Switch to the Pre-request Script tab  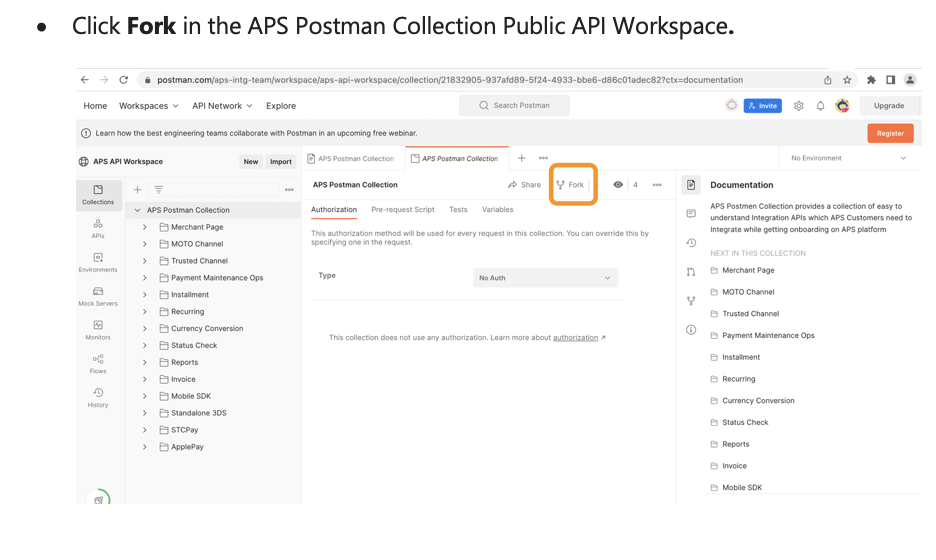pyautogui.click(x=403, y=210)
